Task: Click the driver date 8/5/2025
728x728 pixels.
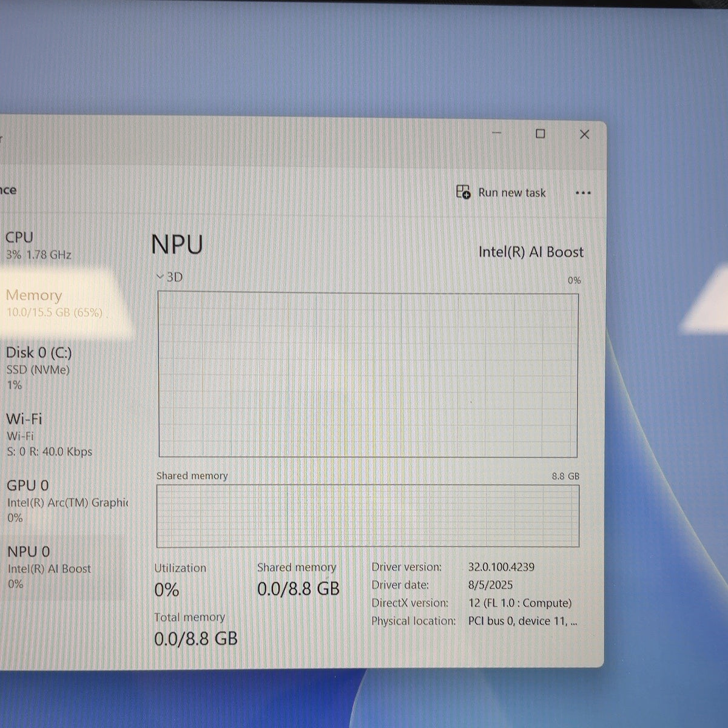Action: pyautogui.click(x=490, y=585)
